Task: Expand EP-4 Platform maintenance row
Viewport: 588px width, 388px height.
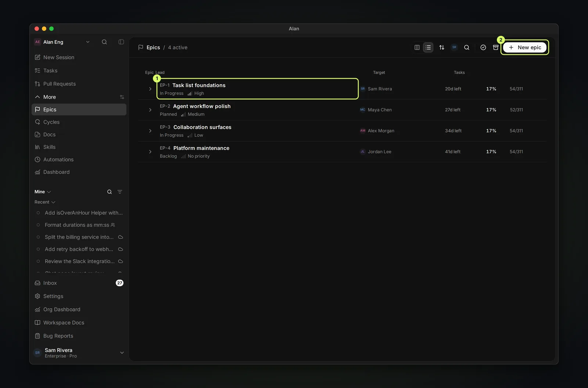Action: (x=150, y=152)
